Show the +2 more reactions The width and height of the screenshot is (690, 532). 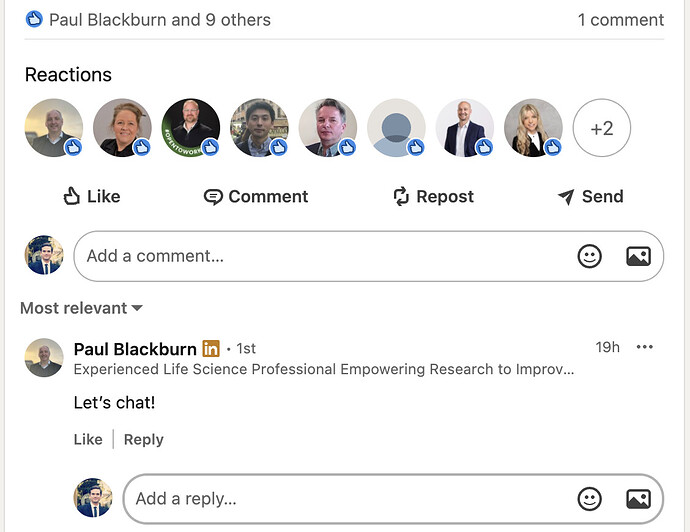tap(601, 128)
